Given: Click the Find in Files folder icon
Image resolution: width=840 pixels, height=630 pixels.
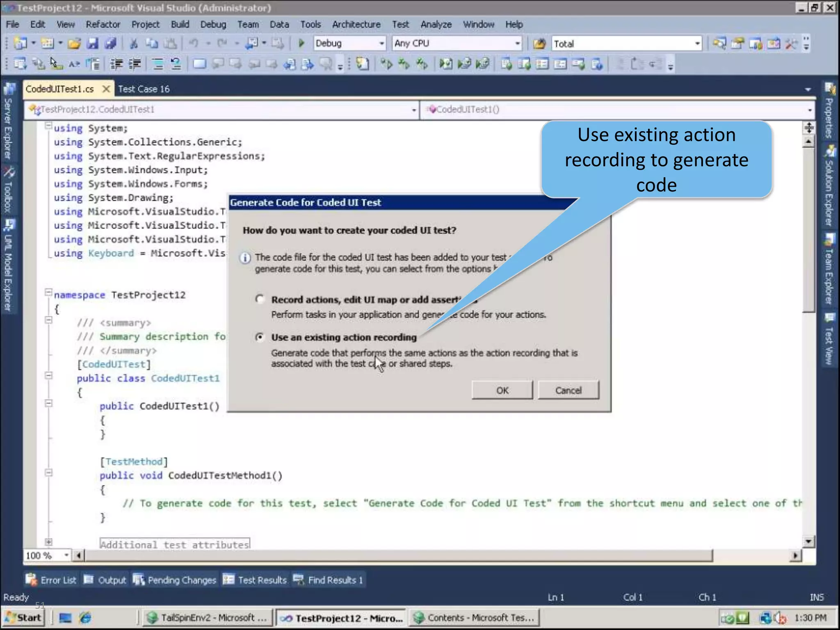Looking at the screenshot, I should pos(540,43).
